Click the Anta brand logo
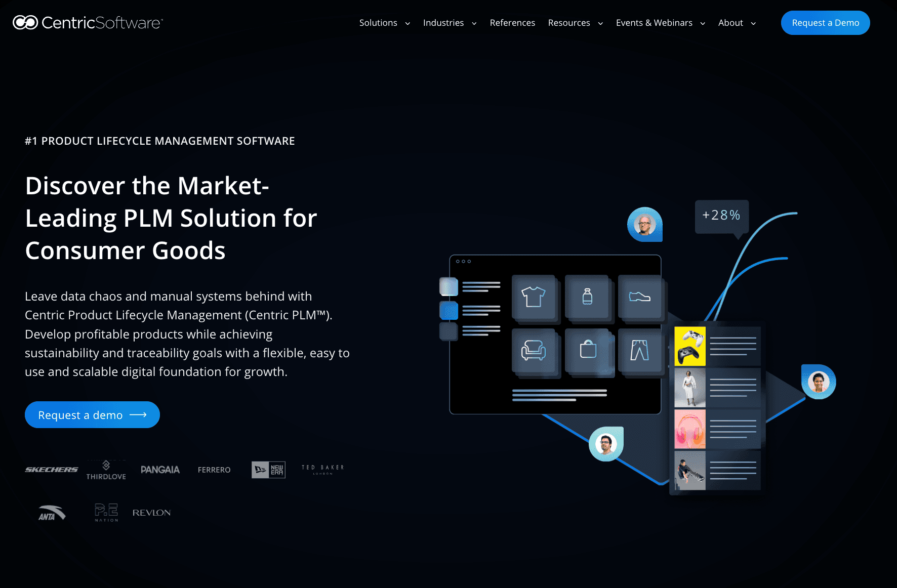 pyautogui.click(x=52, y=513)
